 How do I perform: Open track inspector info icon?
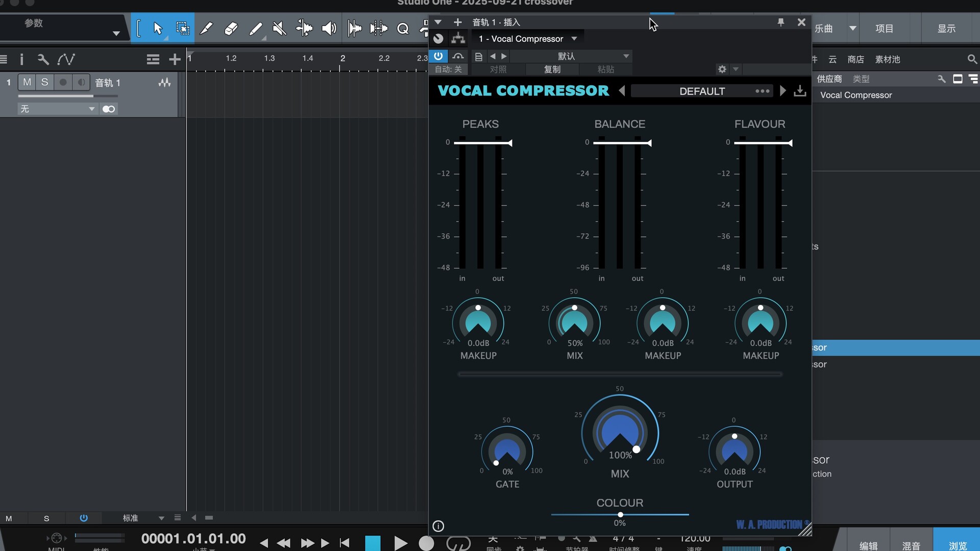[21, 59]
